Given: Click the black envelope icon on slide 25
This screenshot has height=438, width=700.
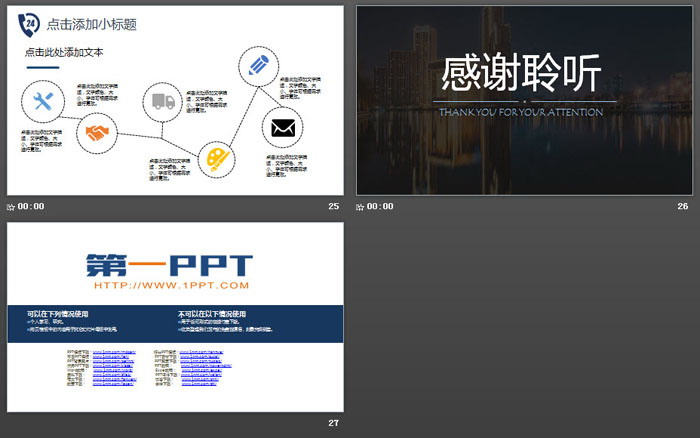Looking at the screenshot, I should (x=283, y=128).
